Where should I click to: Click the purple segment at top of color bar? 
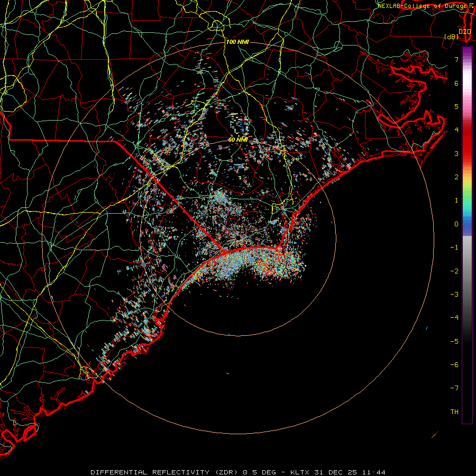click(467, 52)
